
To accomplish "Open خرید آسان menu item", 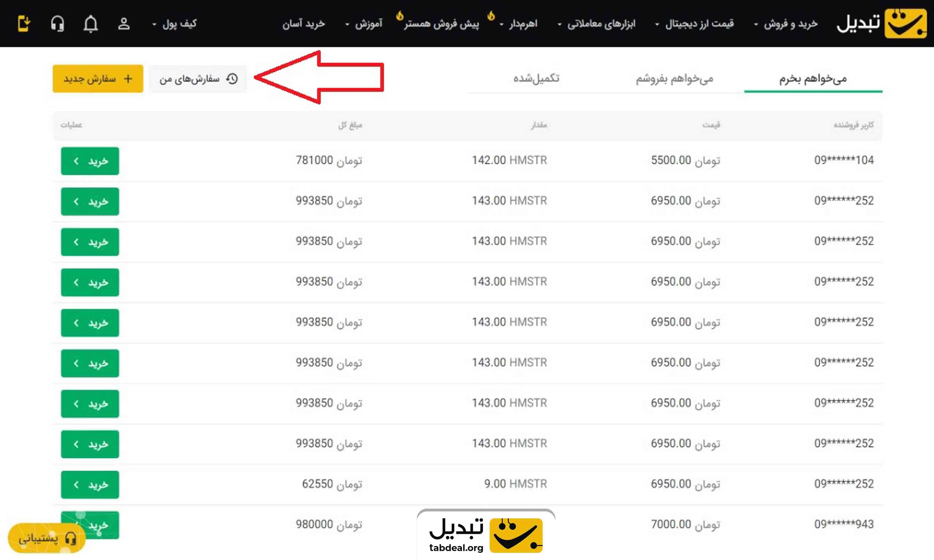I will [304, 24].
